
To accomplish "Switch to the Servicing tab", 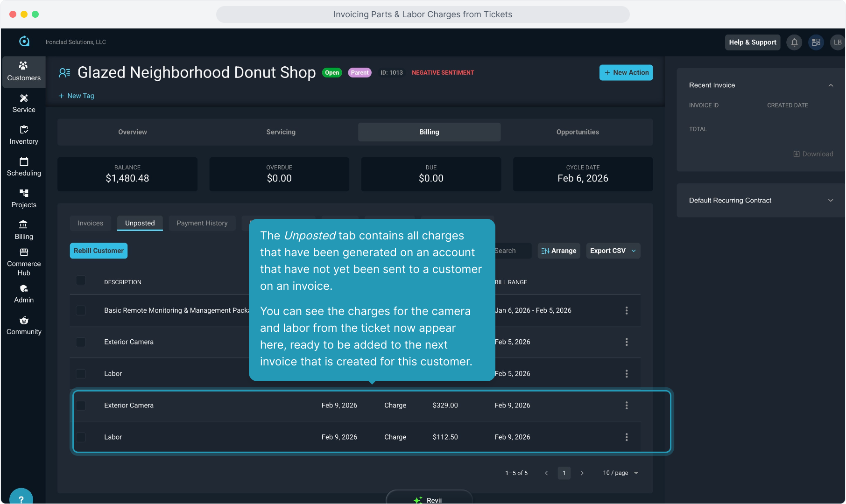I will click(x=281, y=132).
